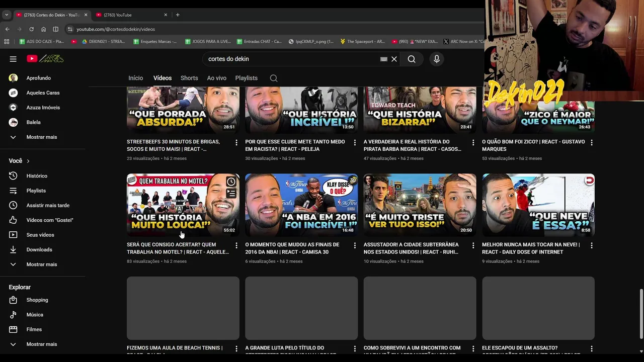Open options menu for Motel video
This screenshot has height=362, width=644.
pyautogui.click(x=236, y=245)
